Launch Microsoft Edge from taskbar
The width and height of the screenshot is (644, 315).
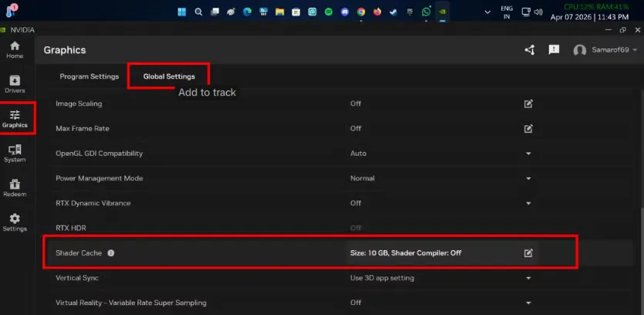coord(247,12)
